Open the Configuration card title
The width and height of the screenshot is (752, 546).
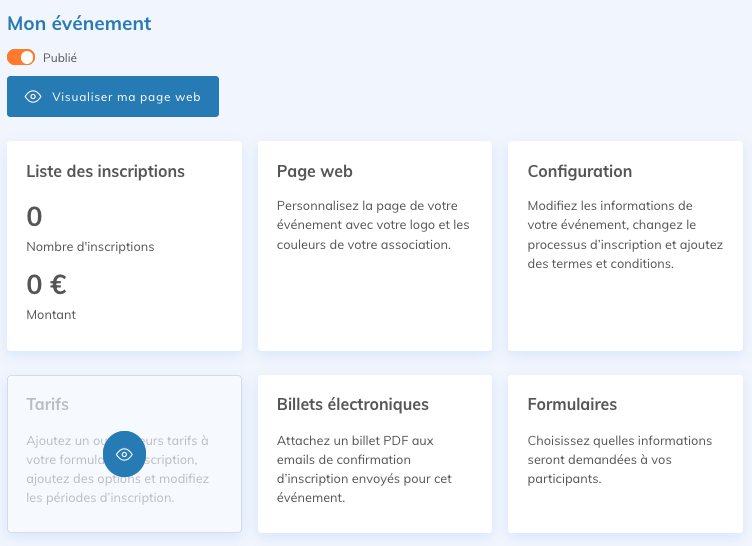pyautogui.click(x=580, y=171)
